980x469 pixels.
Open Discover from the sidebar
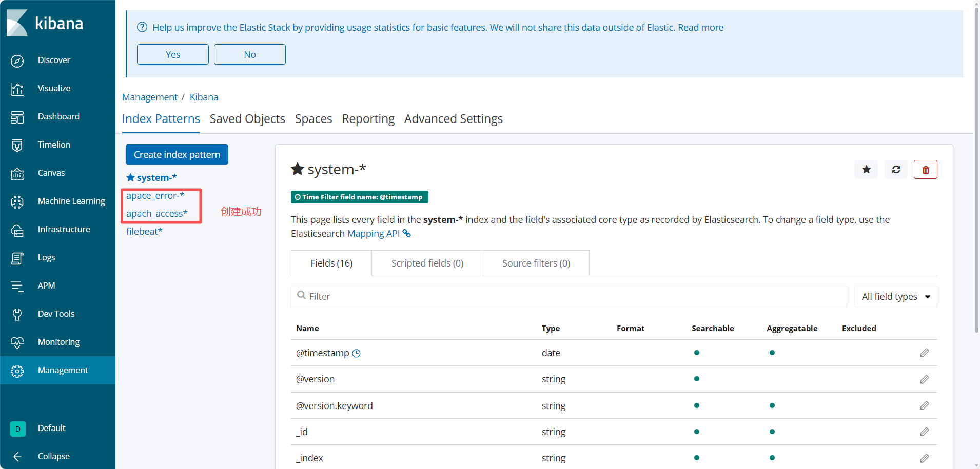tap(53, 60)
